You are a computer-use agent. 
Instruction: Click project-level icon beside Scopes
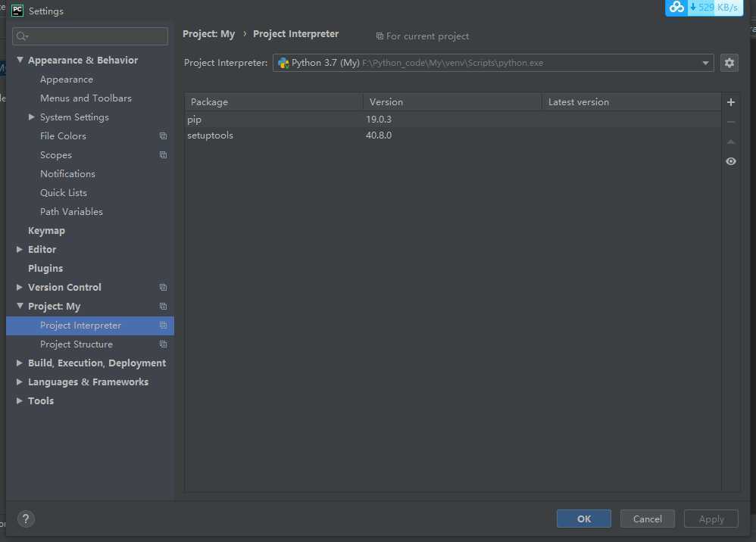[163, 155]
